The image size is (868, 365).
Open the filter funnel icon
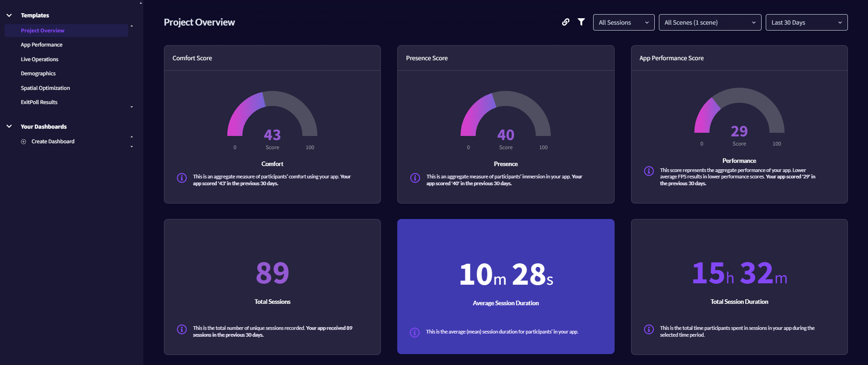coord(581,22)
